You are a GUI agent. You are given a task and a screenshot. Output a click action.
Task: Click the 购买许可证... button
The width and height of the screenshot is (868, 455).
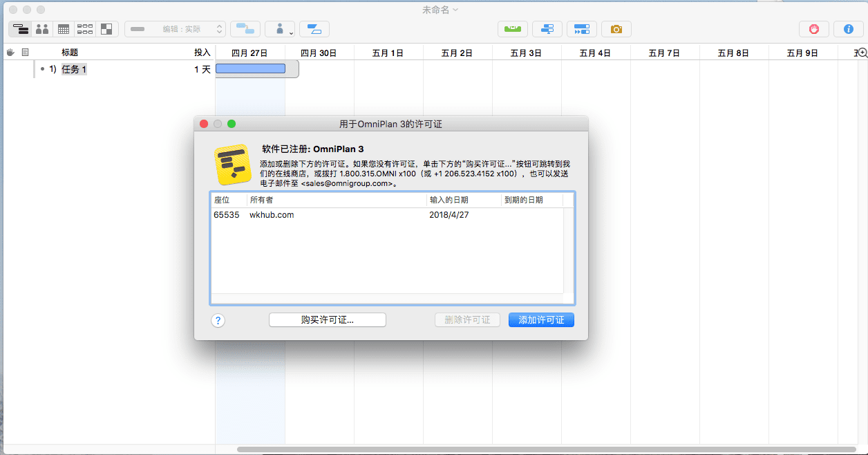(x=328, y=320)
